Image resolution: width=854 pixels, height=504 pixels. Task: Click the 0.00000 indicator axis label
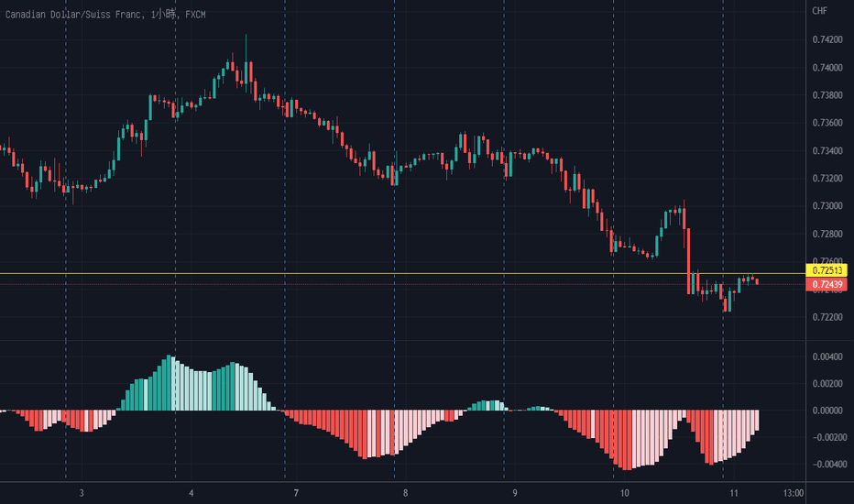827,411
